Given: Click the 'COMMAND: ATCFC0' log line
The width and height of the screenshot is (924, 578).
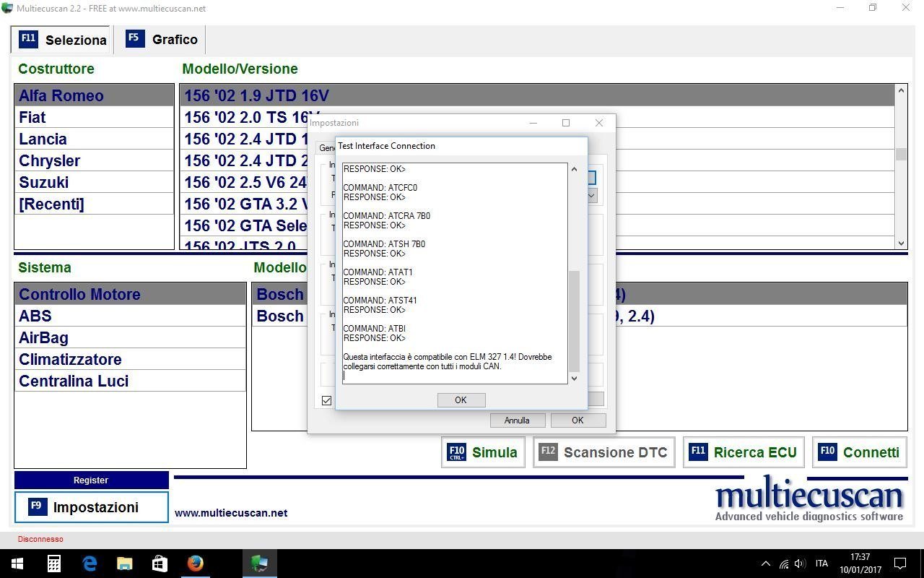Looking at the screenshot, I should pyautogui.click(x=380, y=188).
